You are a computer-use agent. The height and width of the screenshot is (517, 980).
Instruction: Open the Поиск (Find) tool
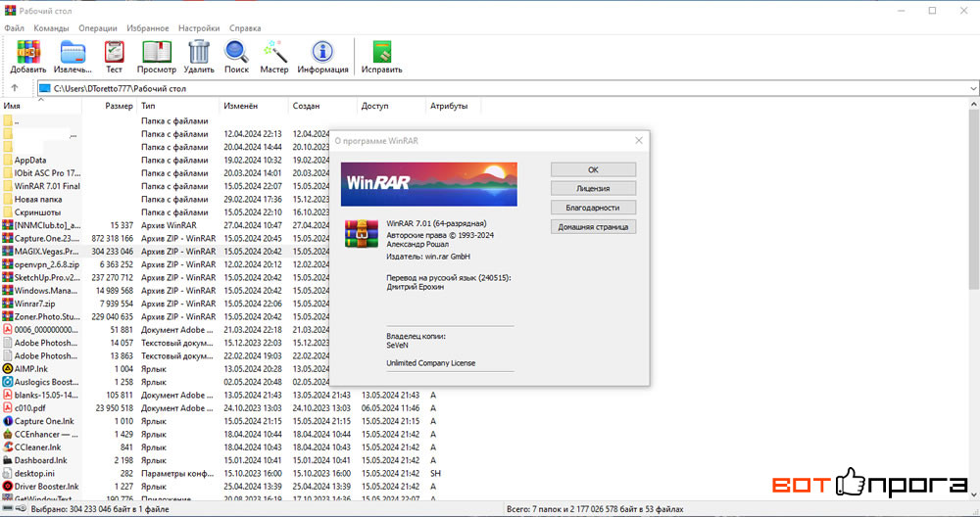click(236, 53)
